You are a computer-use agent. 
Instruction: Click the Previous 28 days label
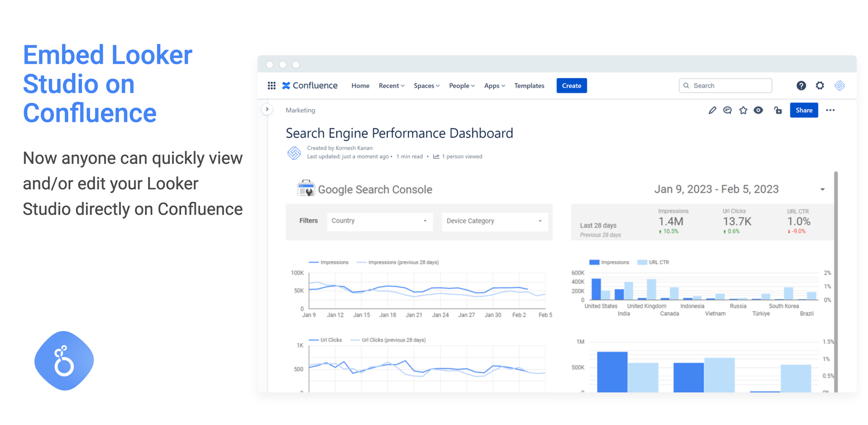pos(600,235)
